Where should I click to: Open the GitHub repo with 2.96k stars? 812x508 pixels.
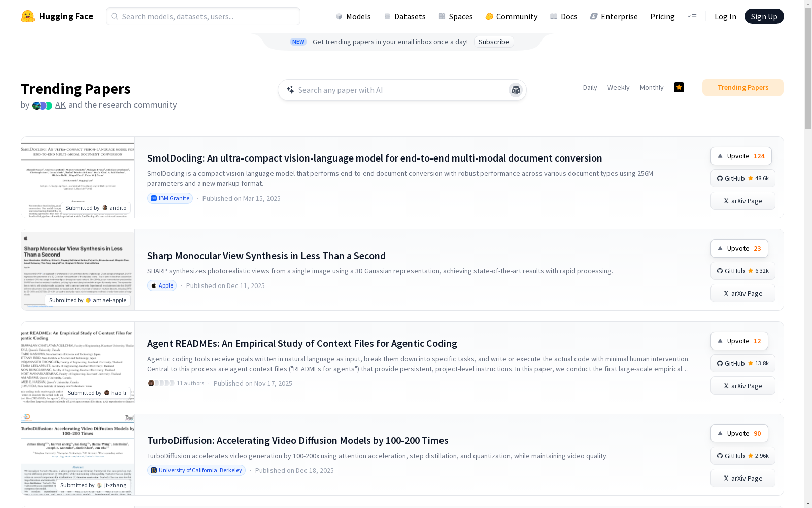(x=743, y=456)
